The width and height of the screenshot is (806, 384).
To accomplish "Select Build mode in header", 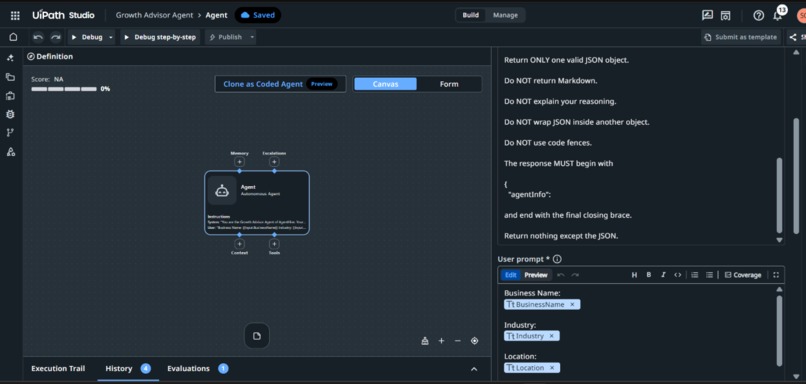I will coord(470,15).
